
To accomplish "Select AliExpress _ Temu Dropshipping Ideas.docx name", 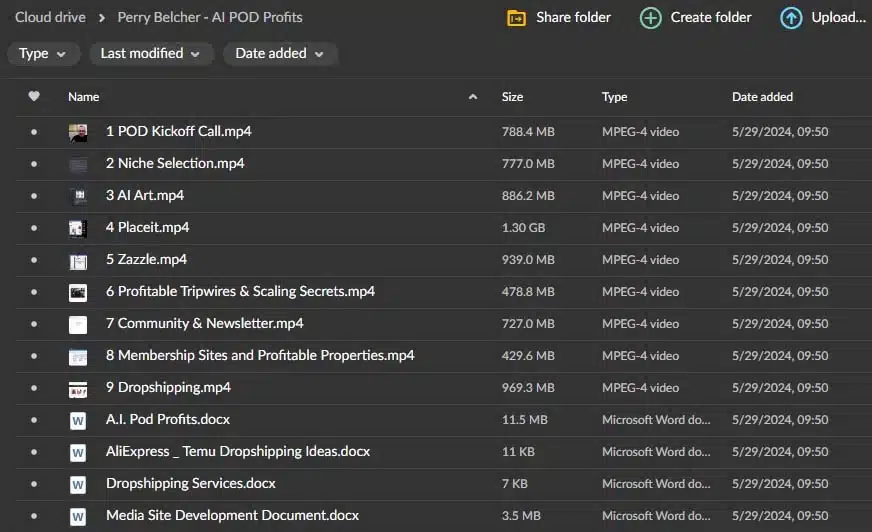I will point(238,451).
